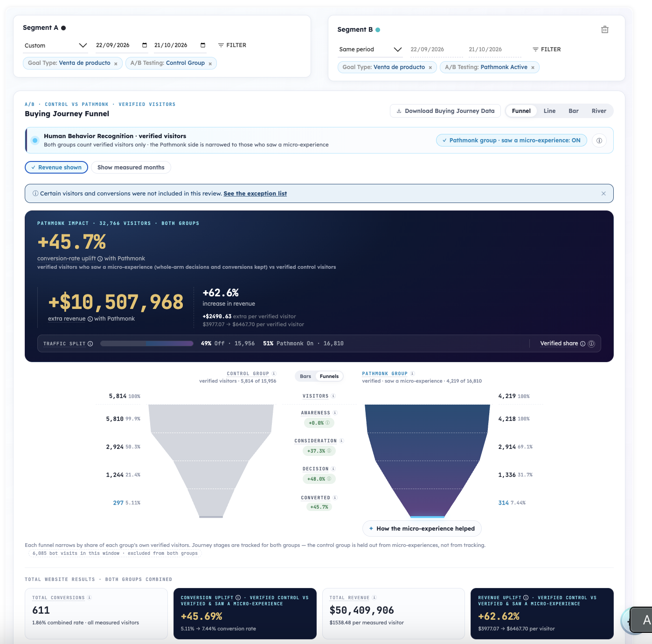Click Decision +48.0% uplift badge
The width and height of the screenshot is (652, 644).
pyautogui.click(x=319, y=479)
